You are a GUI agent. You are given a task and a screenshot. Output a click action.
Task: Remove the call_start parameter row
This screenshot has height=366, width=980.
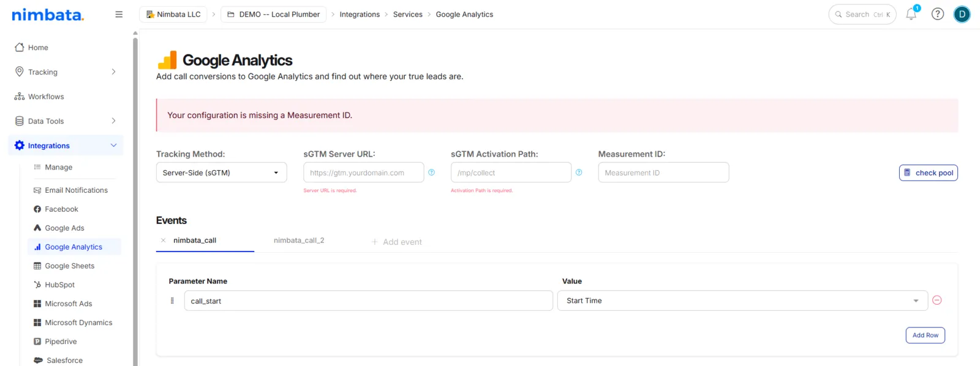937,300
